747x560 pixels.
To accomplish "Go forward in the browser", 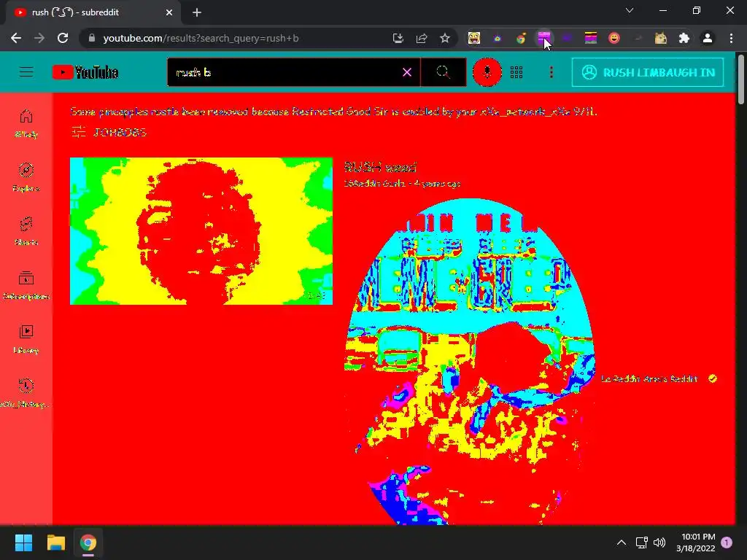I will (39, 38).
